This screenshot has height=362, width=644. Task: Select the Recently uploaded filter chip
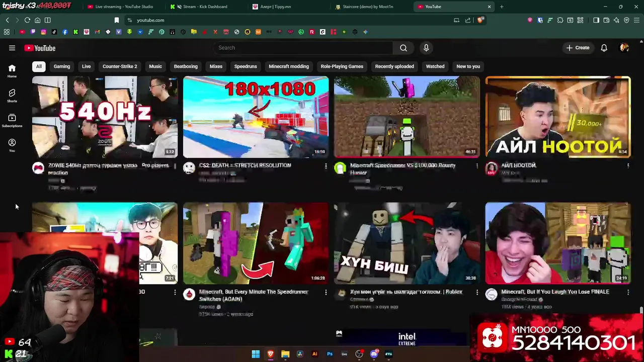[x=394, y=66]
